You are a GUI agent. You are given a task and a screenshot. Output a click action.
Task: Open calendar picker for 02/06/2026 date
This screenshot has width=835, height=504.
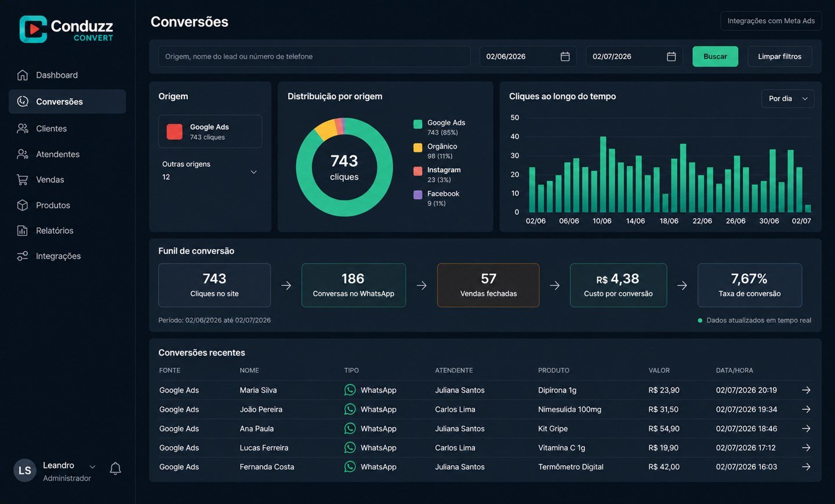[565, 56]
